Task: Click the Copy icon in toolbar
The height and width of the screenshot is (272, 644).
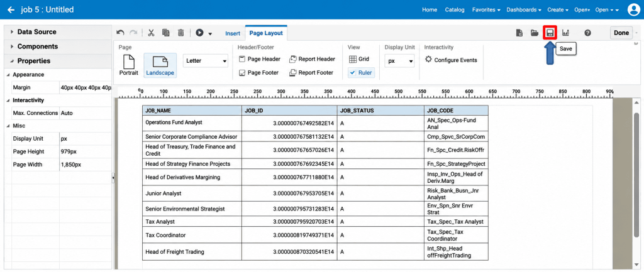Action: point(166,33)
